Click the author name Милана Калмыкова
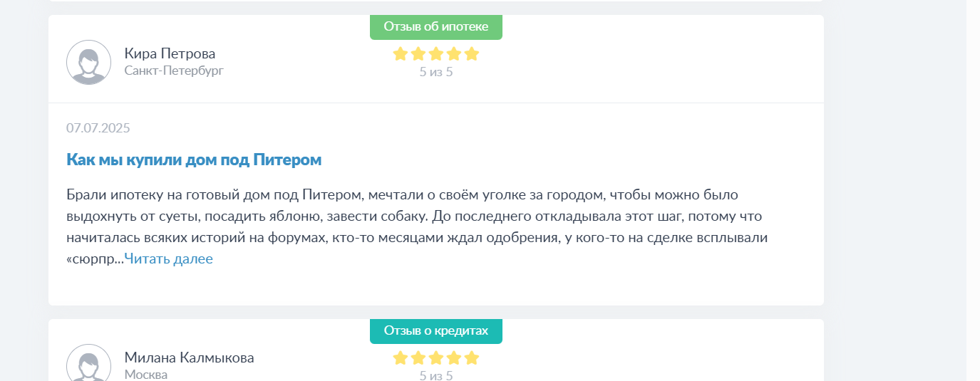The width and height of the screenshot is (980, 381). coord(189,357)
